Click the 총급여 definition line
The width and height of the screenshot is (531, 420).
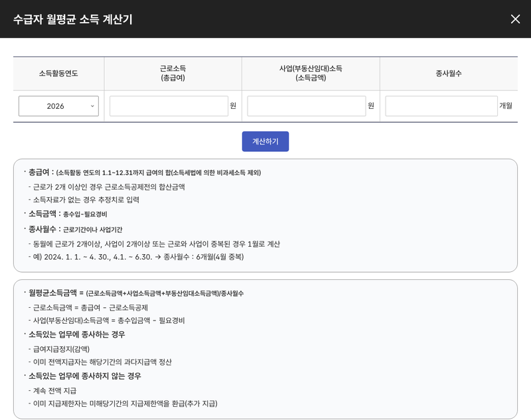(x=143, y=173)
